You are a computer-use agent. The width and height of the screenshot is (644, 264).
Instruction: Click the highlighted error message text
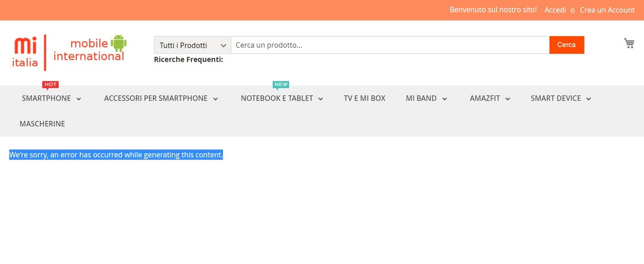click(116, 155)
